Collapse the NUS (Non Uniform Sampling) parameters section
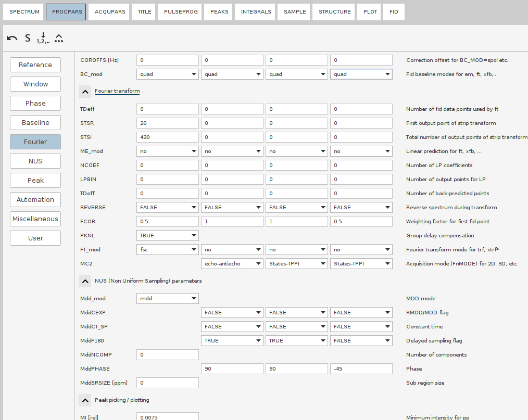The image size is (528, 420). (85, 281)
